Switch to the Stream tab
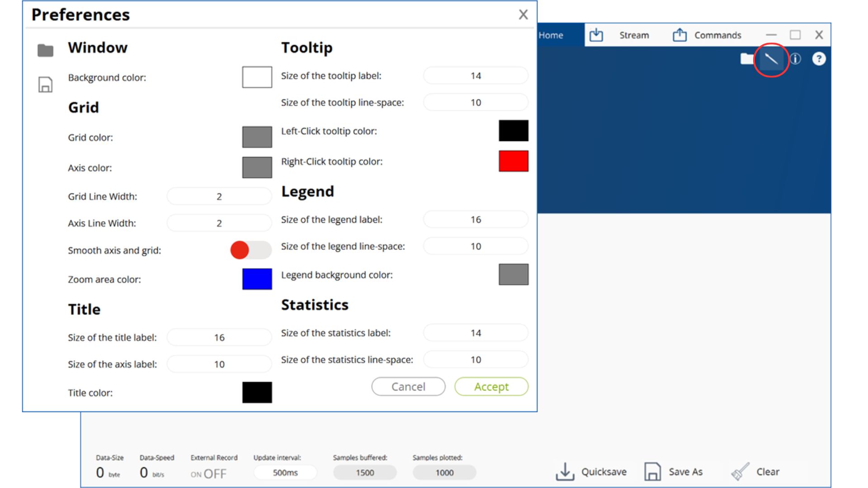868x488 pixels. pyautogui.click(x=633, y=35)
